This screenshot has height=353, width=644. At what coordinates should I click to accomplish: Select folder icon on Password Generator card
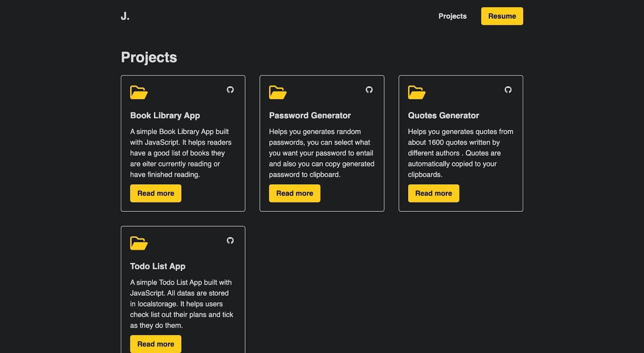[x=278, y=93]
